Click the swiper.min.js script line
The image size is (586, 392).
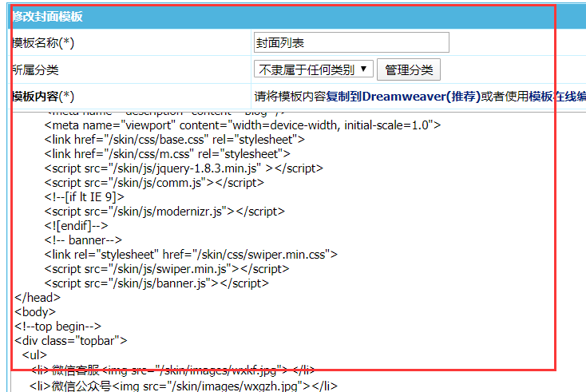click(x=167, y=269)
